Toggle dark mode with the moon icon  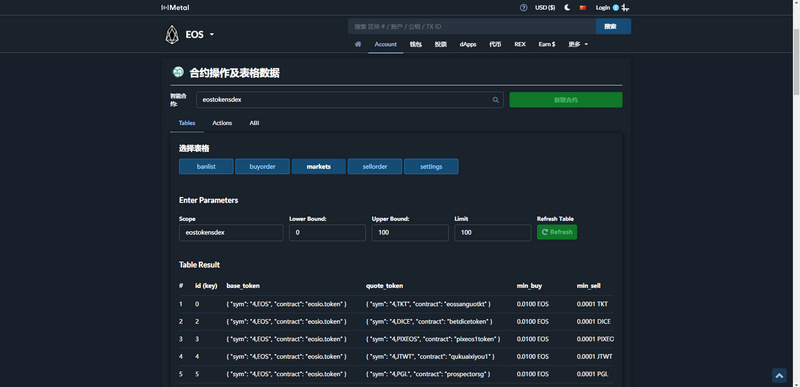point(567,8)
